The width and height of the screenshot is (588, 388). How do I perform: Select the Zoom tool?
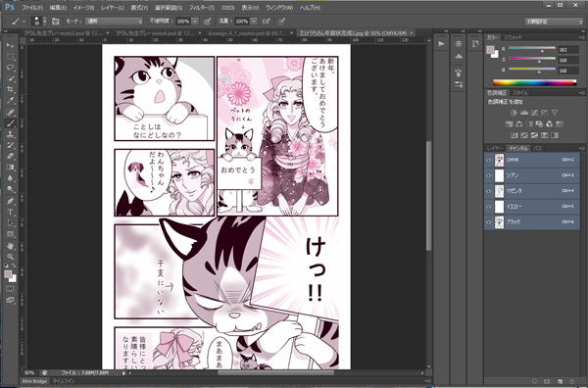[10, 257]
